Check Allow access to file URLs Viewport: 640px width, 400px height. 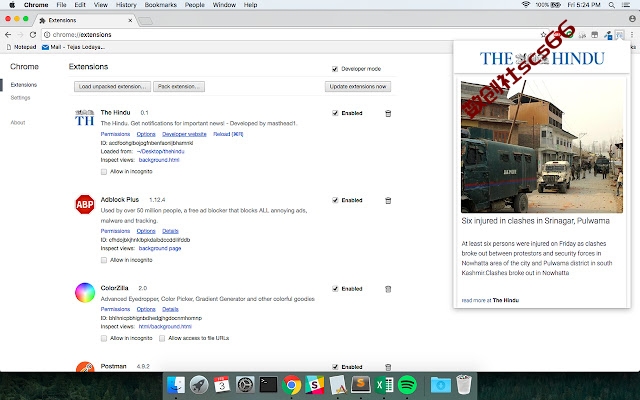(162, 338)
